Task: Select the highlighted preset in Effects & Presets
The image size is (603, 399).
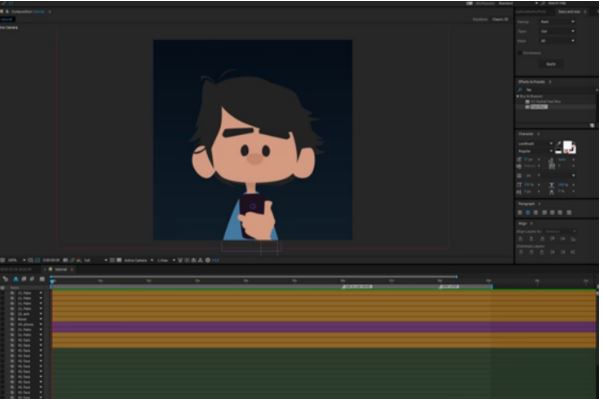Action: coord(538,107)
